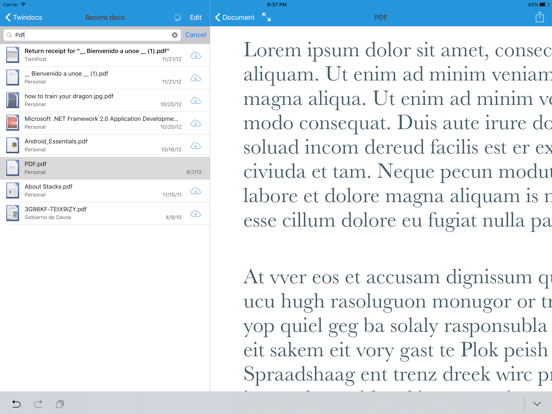Download Android_Essentials.pdf cloud icon
Image resolution: width=552 pixels, height=414 pixels.
pyautogui.click(x=195, y=145)
